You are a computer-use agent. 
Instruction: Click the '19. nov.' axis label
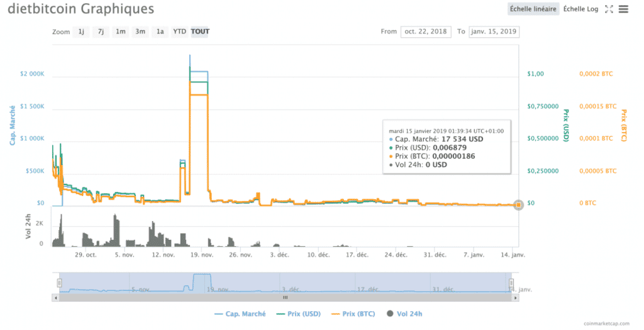(x=202, y=255)
